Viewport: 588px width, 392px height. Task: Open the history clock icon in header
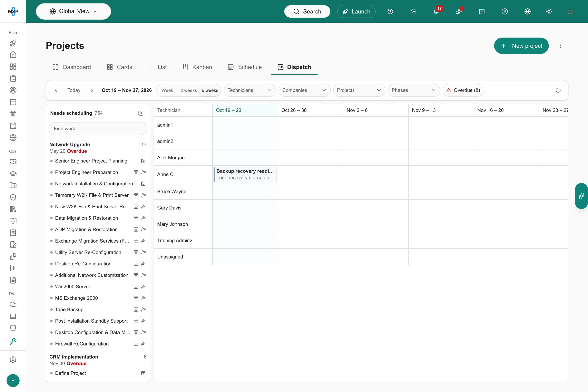(390, 11)
